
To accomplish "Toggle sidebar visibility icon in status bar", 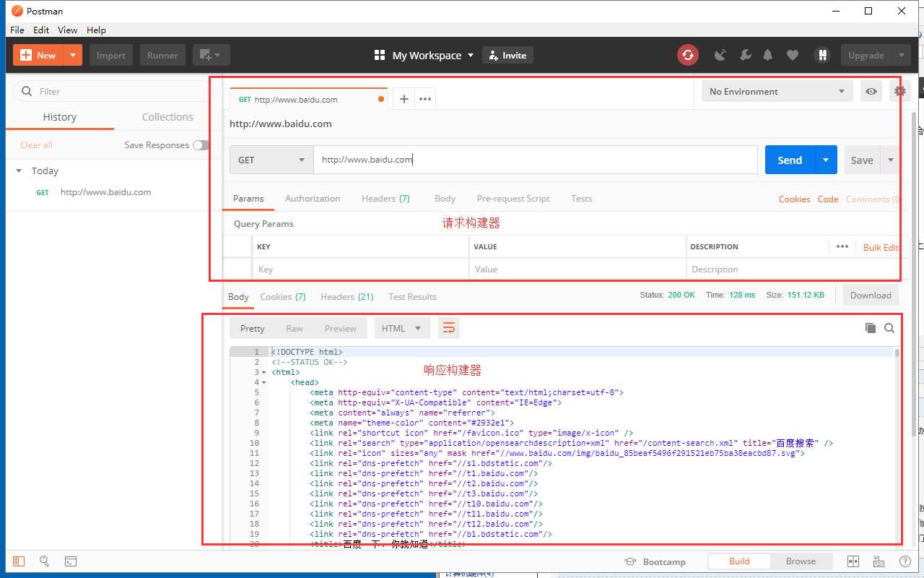I will pos(19,561).
